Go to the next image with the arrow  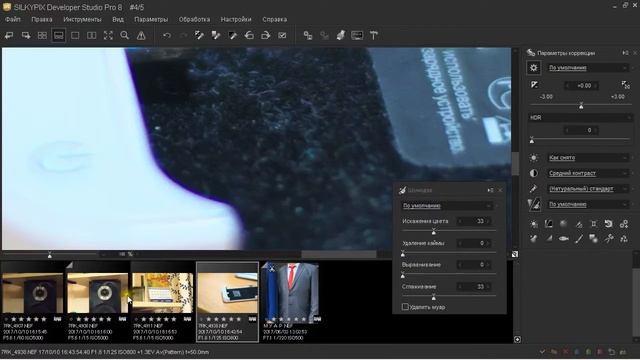click(26, 36)
